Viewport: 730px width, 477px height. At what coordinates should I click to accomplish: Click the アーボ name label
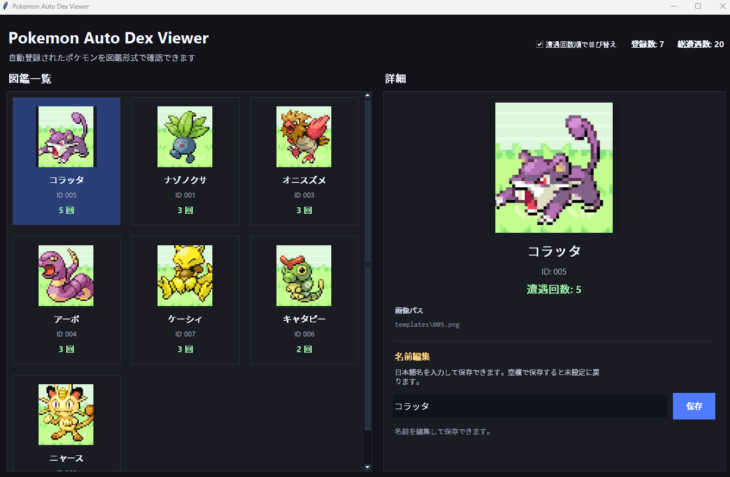(x=66, y=319)
